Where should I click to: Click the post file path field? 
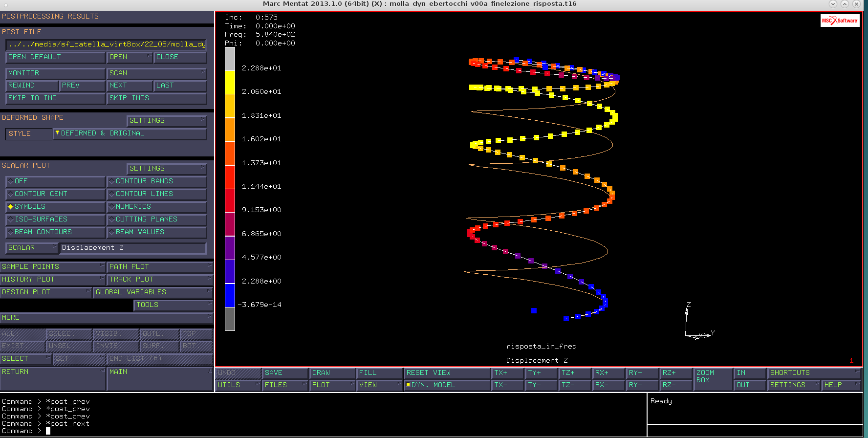pos(106,44)
